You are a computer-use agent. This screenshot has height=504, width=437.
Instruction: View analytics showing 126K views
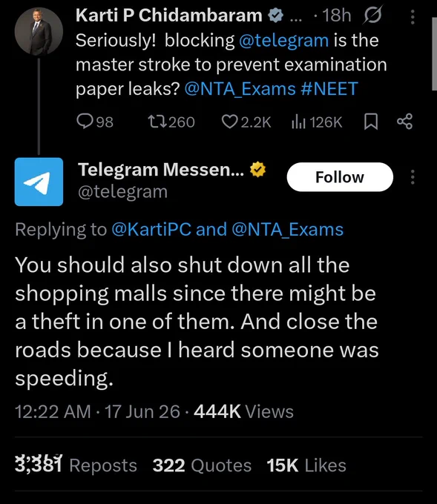[x=317, y=122]
